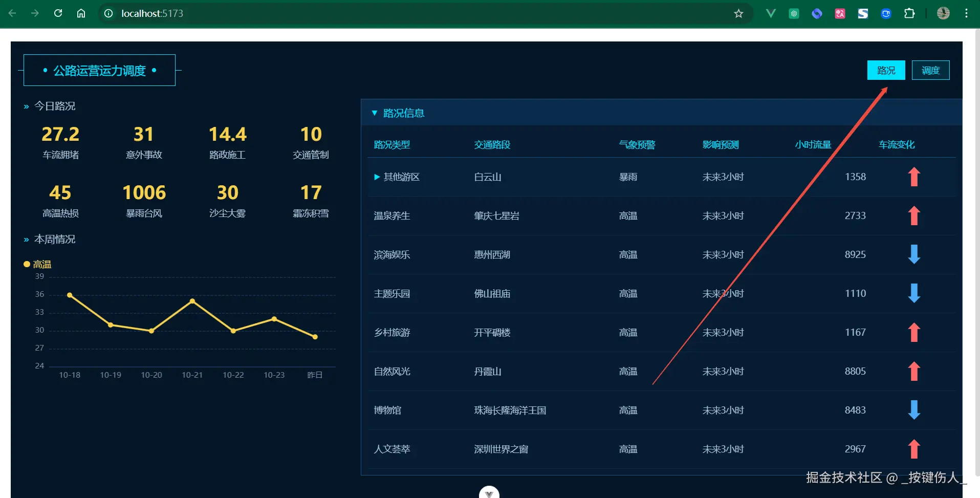View site information beside localhost:5173

[x=108, y=13]
